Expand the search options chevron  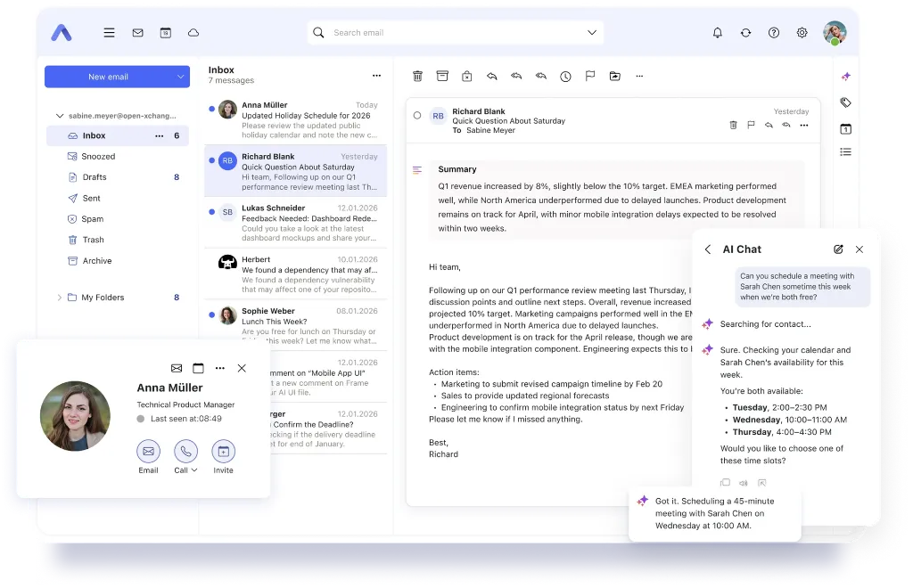pyautogui.click(x=592, y=33)
